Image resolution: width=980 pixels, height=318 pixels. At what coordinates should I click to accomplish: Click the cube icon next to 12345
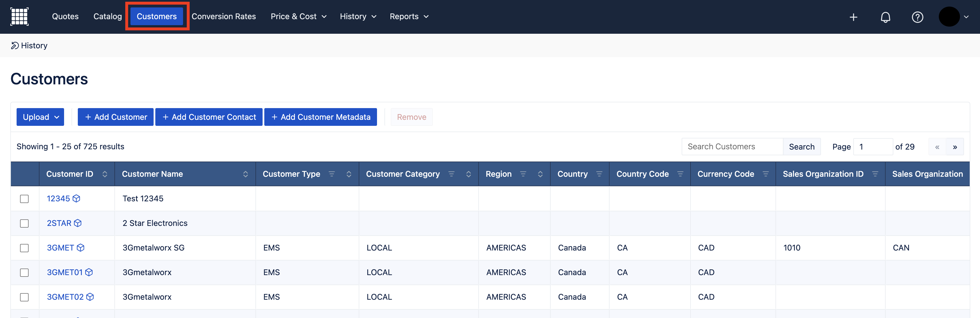(x=76, y=198)
